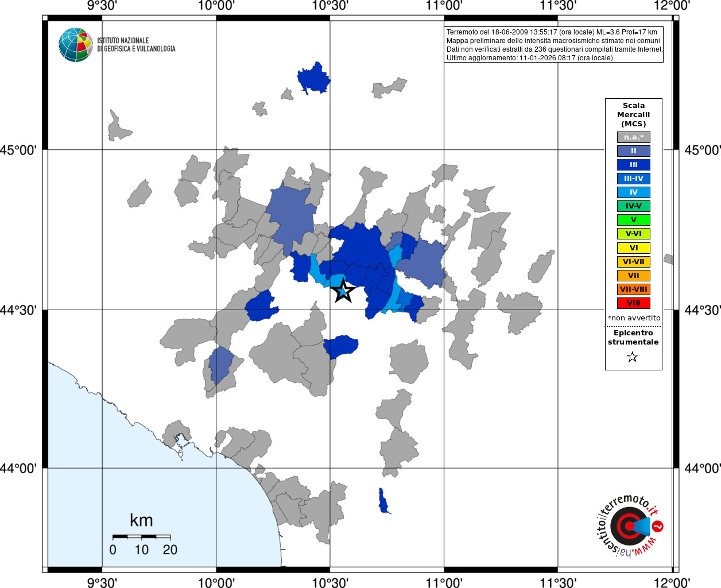Click the '*non avvertito' legend note
This screenshot has height=588, width=721.
click(x=634, y=318)
